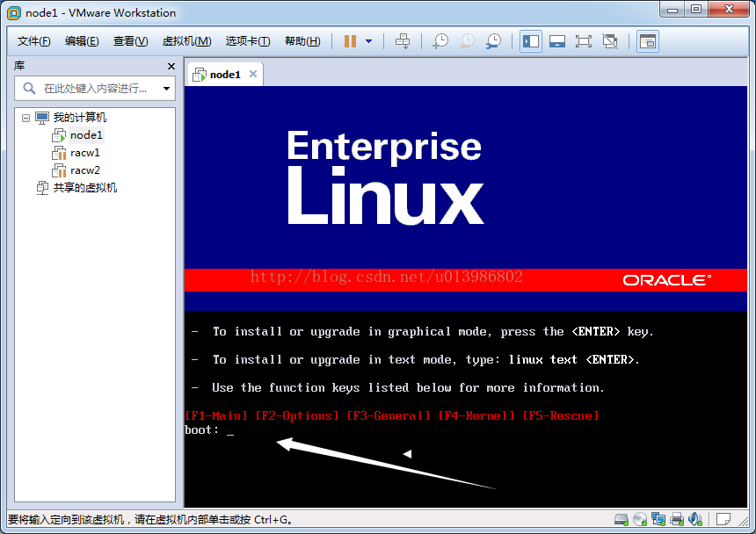Click the library search input field
Screen dimensions: 756x534
pyautogui.click(x=95, y=88)
